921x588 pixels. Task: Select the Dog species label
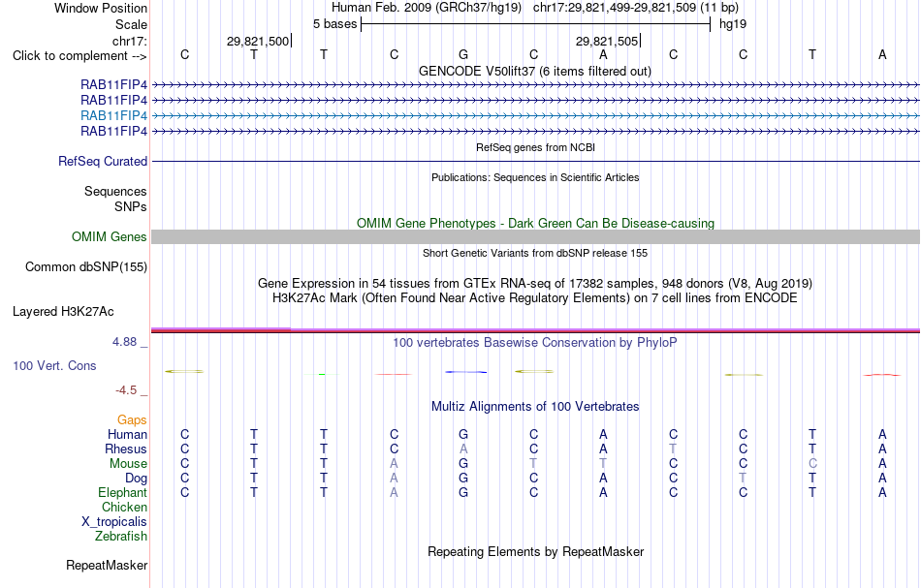click(x=136, y=479)
